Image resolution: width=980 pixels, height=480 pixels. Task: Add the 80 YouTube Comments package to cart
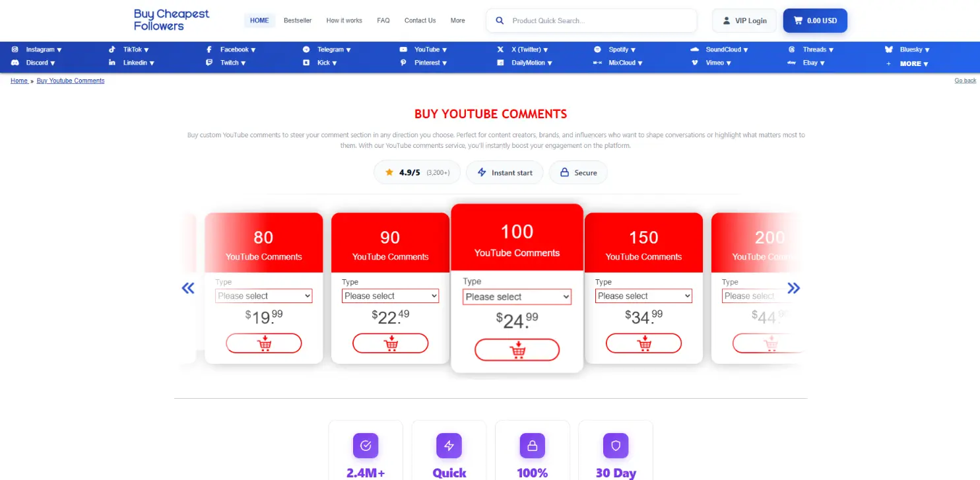263,343
